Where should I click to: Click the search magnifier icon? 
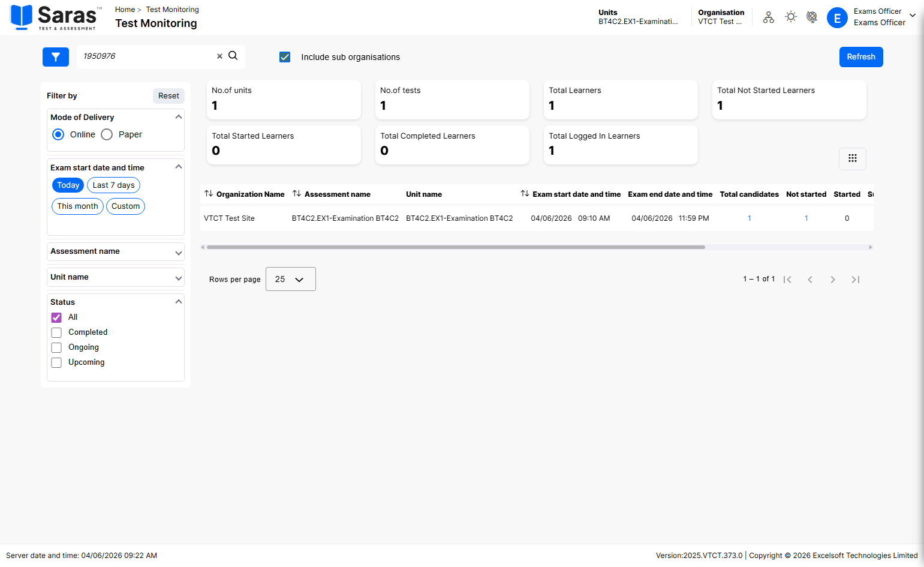coord(233,56)
